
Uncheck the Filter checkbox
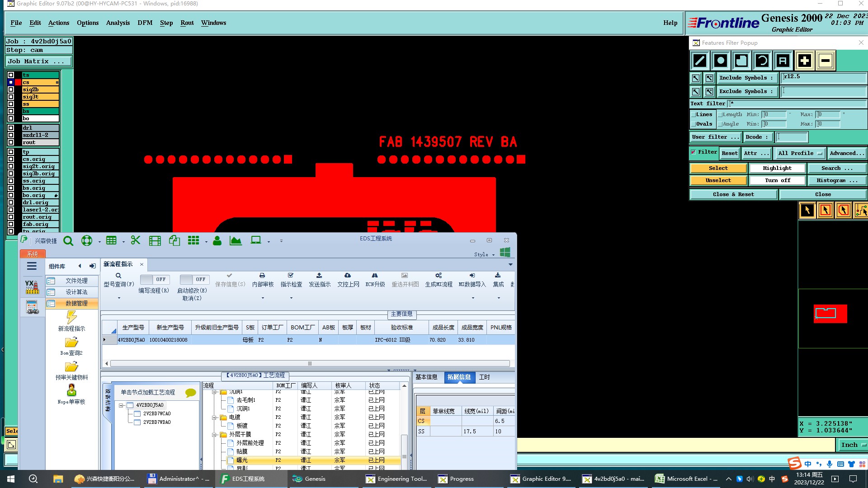tap(693, 152)
